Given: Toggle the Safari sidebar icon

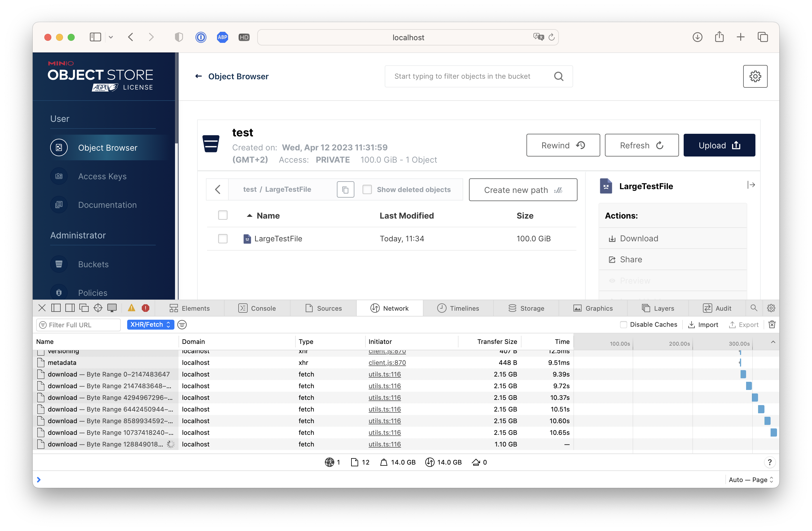Looking at the screenshot, I should point(95,37).
